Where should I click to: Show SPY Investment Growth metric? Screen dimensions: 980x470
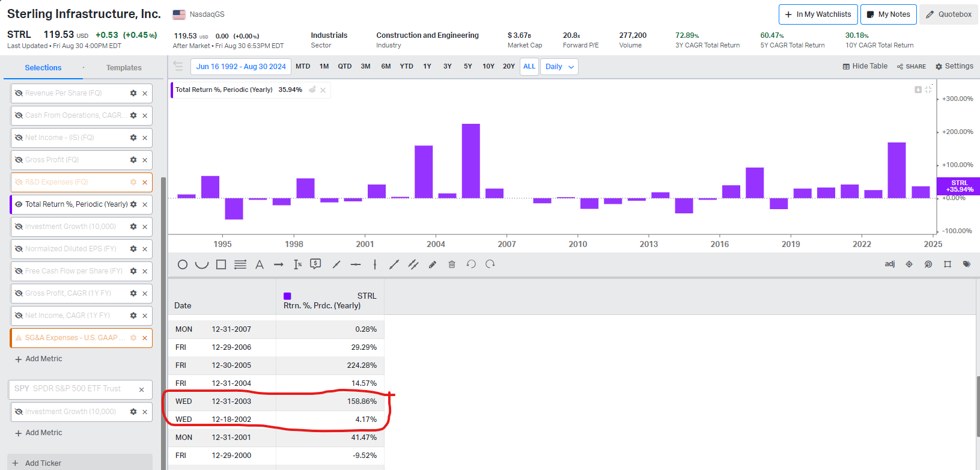[19, 412]
